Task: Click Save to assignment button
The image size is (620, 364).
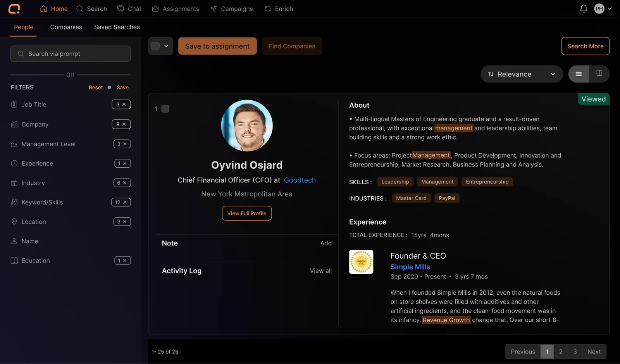Action: point(217,46)
